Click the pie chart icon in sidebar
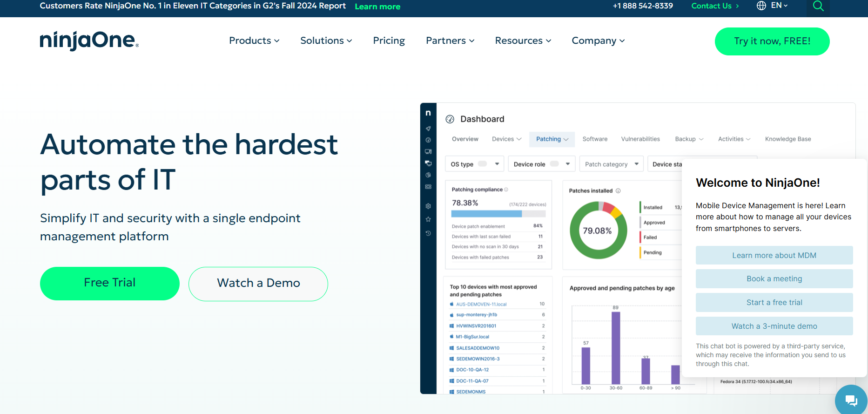This screenshot has height=414, width=868. [428, 175]
